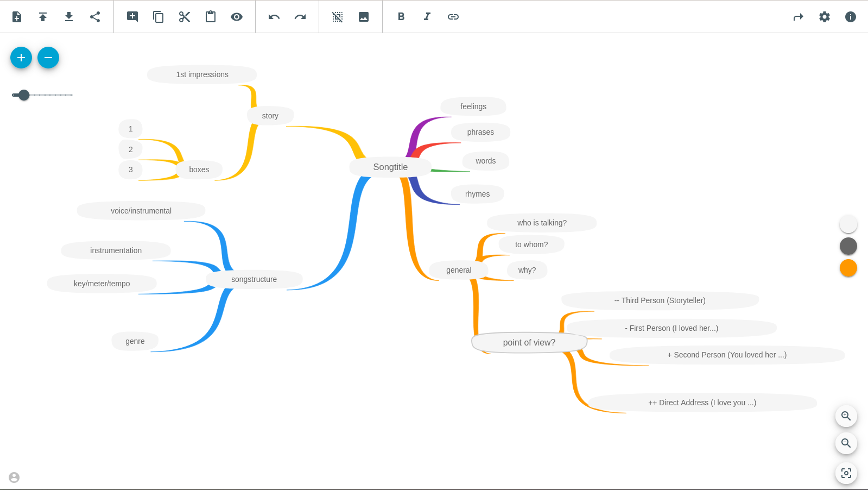Toggle the eye visibility icon
Image resolution: width=868 pixels, height=490 pixels.
coord(237,17)
